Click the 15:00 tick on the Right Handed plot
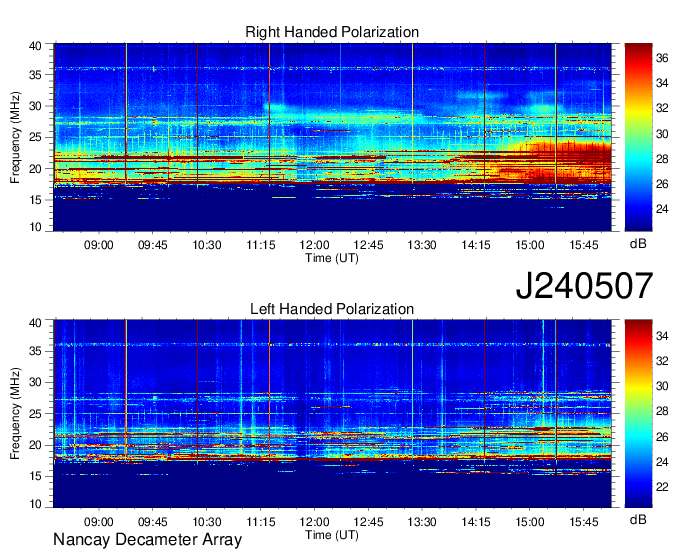Image resolution: width=680 pixels, height=552 pixels. coord(530,245)
